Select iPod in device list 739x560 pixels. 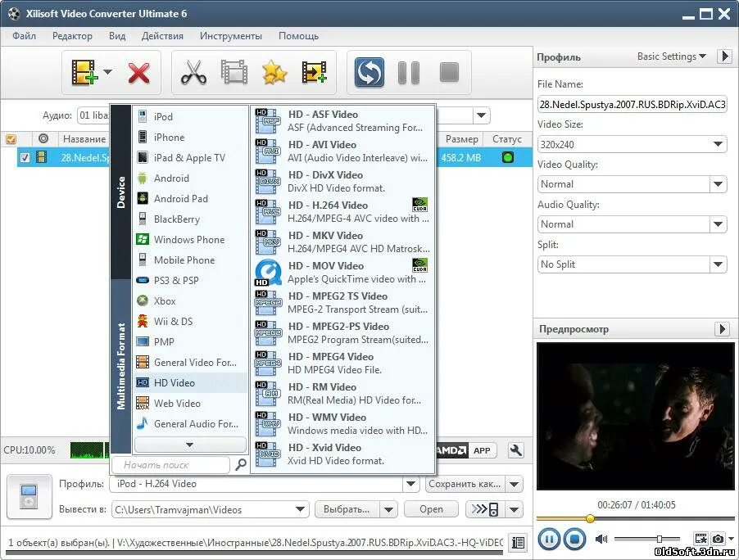[190, 116]
